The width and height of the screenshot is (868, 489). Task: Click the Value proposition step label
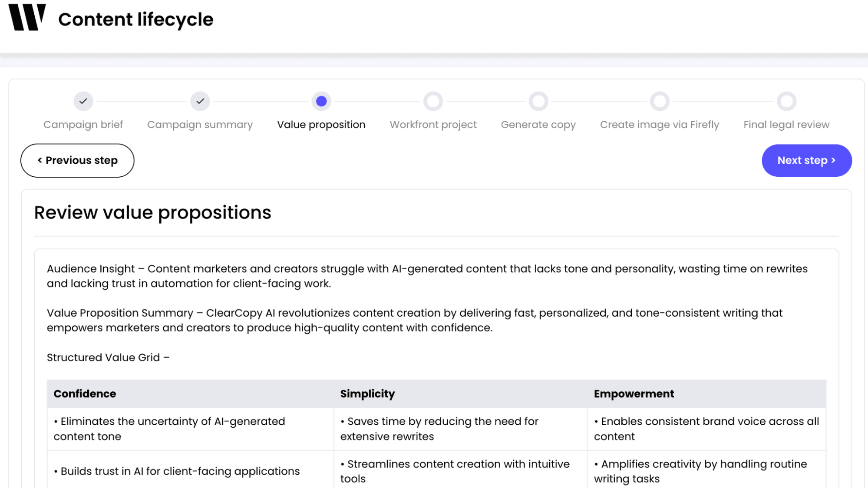(x=321, y=125)
